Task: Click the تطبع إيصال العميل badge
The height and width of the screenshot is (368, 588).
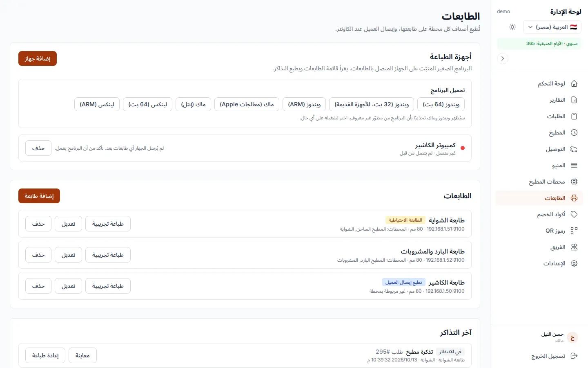Action: click(x=404, y=282)
